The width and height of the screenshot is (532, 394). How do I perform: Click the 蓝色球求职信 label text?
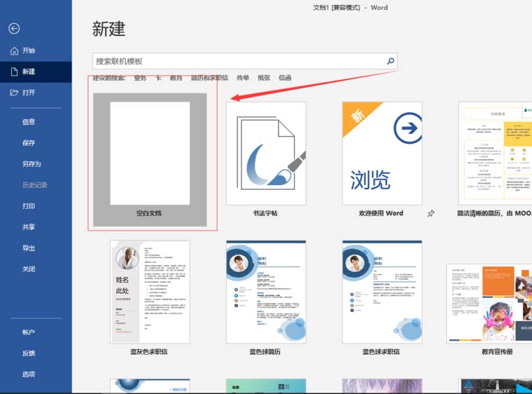click(x=381, y=352)
